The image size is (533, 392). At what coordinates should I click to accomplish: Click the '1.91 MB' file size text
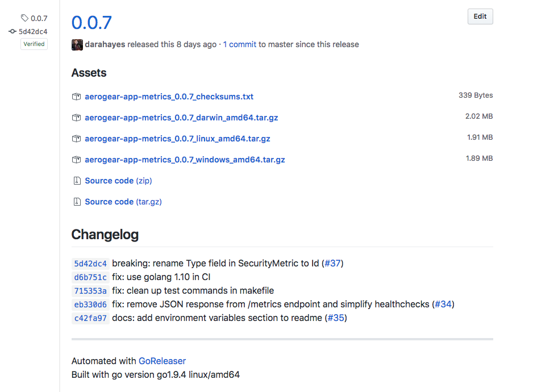click(480, 137)
